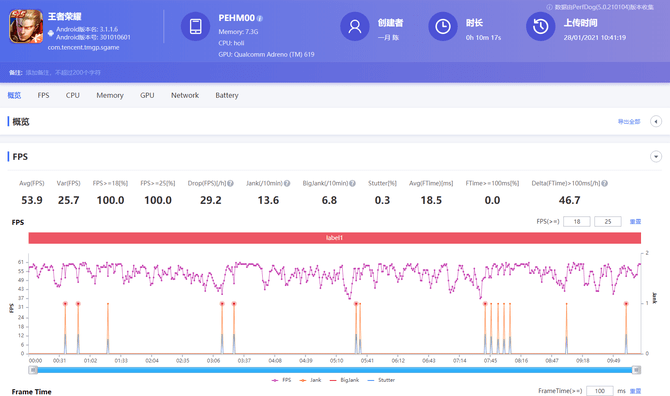Click the 导出全部 export all link
670x396 pixels.
629,122
